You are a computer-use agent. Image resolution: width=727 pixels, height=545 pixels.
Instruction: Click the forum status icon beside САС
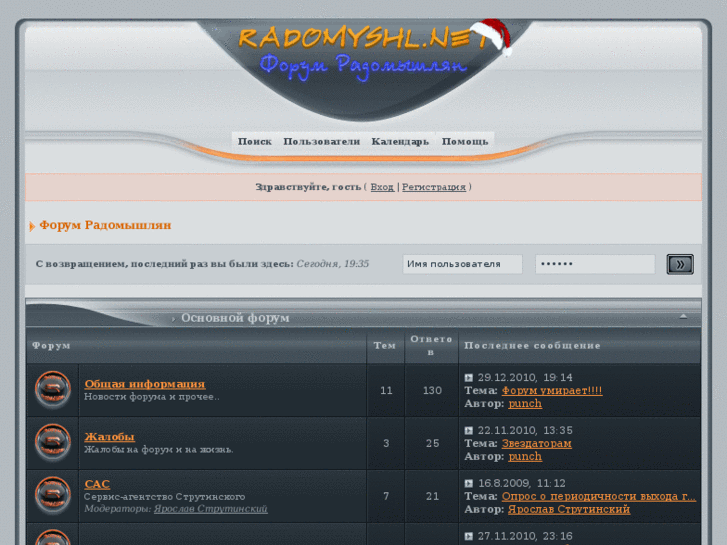coord(53,495)
